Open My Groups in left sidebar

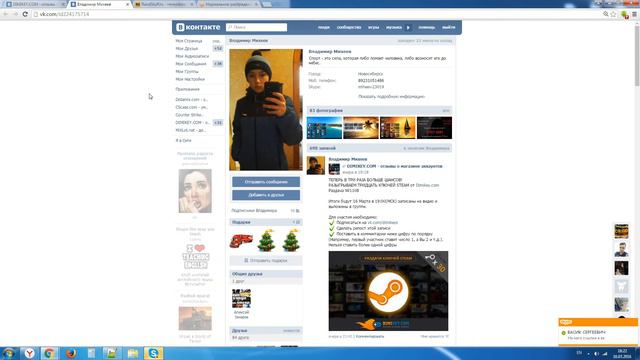[187, 72]
